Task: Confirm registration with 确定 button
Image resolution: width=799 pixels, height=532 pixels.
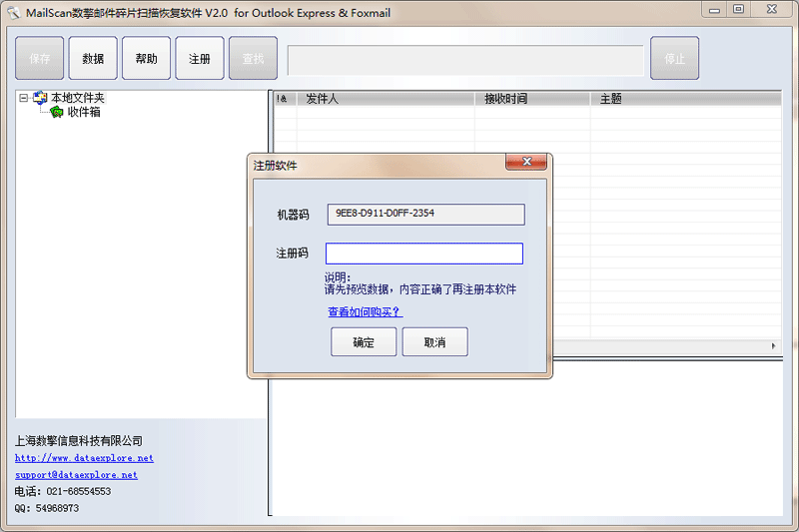Action: coord(364,342)
